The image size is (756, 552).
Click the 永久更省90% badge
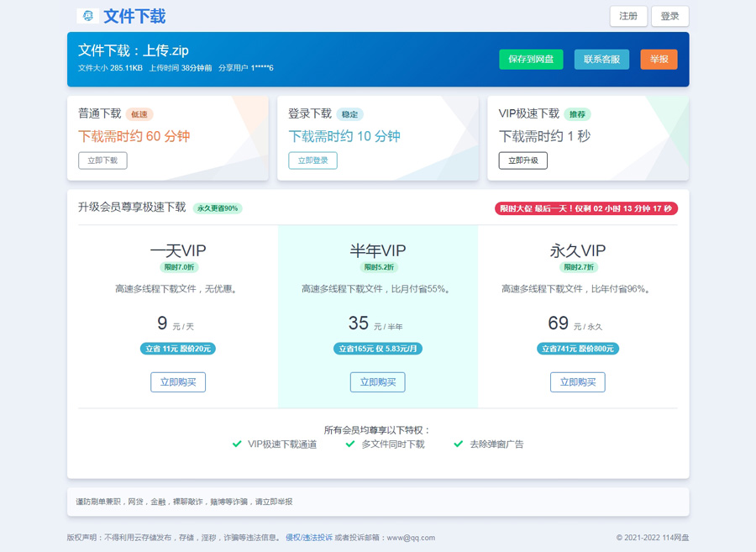click(x=218, y=208)
